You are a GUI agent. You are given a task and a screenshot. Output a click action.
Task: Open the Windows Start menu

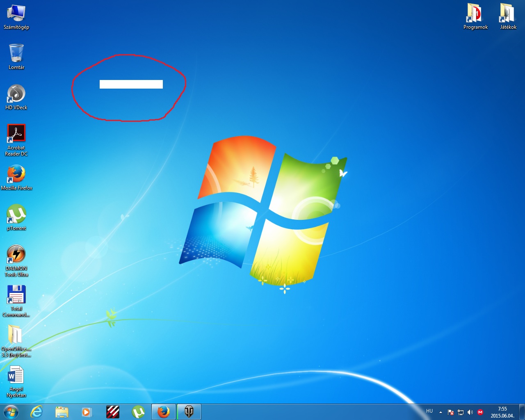click(x=11, y=412)
